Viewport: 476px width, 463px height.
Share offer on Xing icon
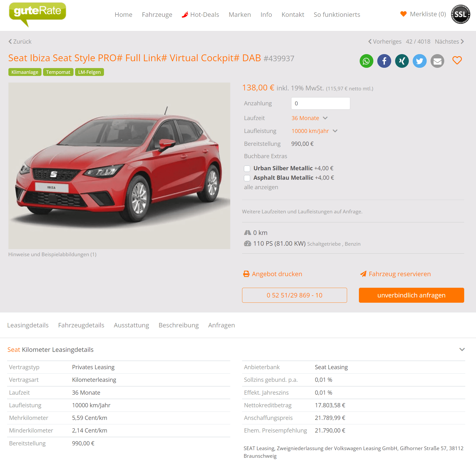pyautogui.click(x=402, y=61)
